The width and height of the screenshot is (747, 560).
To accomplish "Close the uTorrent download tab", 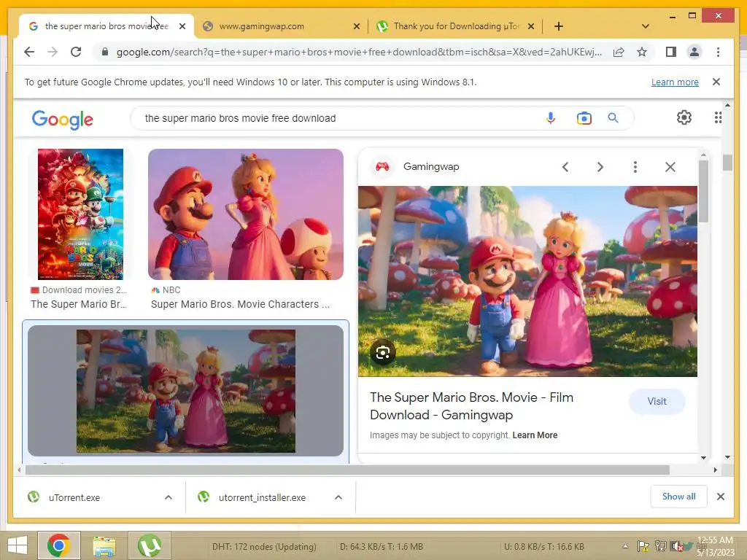I will 531,26.
